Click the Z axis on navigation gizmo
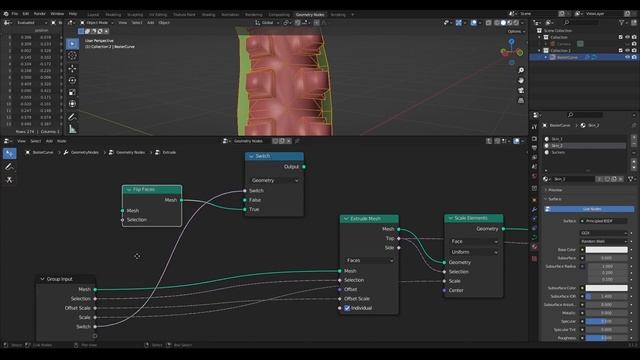Viewport: 640px width, 360px height. (511, 41)
